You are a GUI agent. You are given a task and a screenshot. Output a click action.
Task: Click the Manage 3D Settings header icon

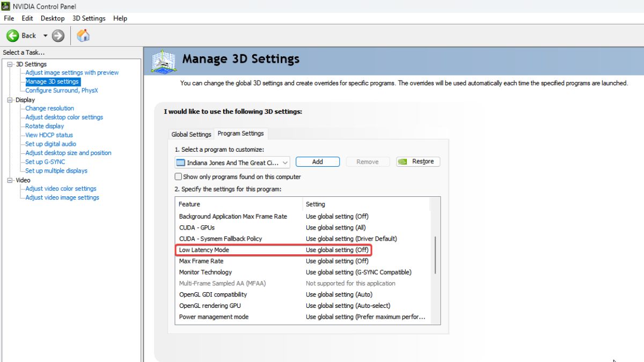click(x=164, y=61)
